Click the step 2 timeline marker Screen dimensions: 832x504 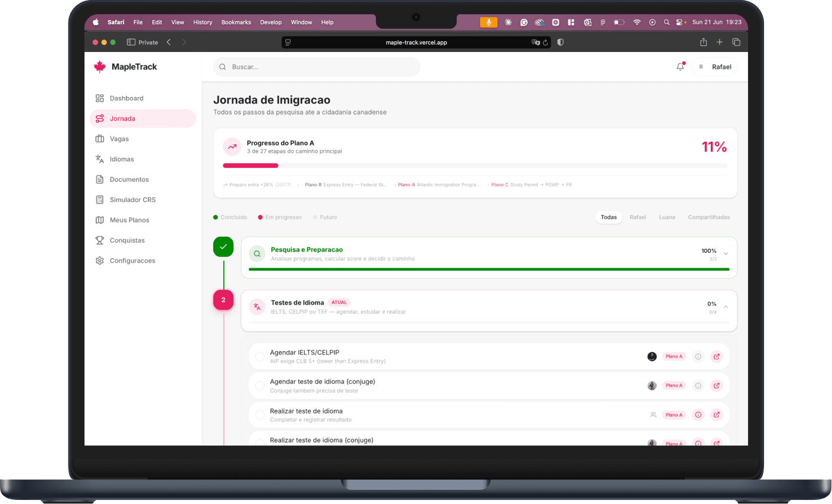[223, 300]
